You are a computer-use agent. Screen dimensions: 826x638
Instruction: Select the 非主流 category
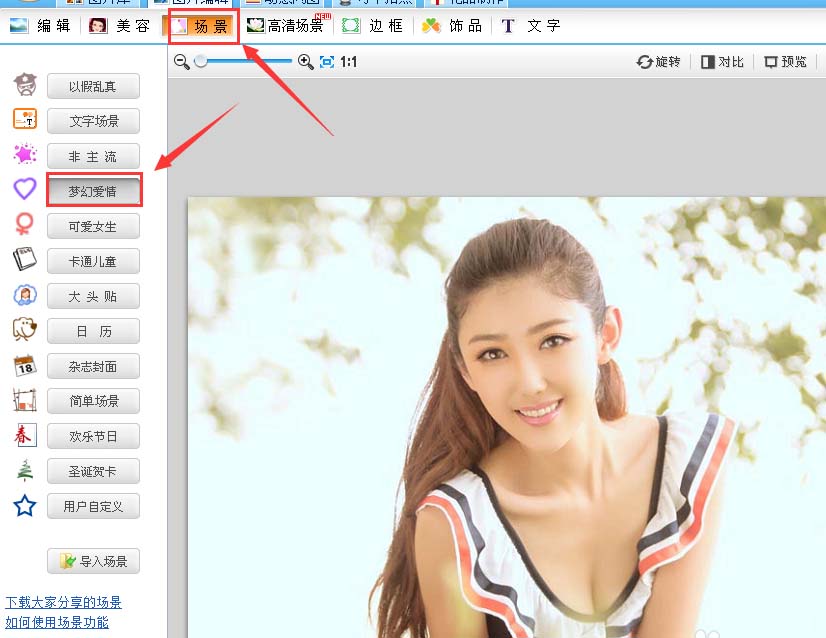[x=93, y=156]
